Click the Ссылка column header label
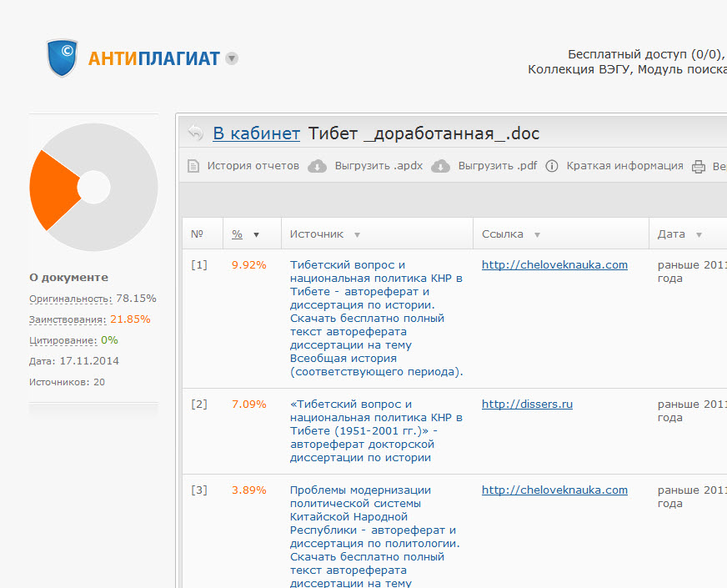The width and height of the screenshot is (727, 588). pyautogui.click(x=502, y=234)
